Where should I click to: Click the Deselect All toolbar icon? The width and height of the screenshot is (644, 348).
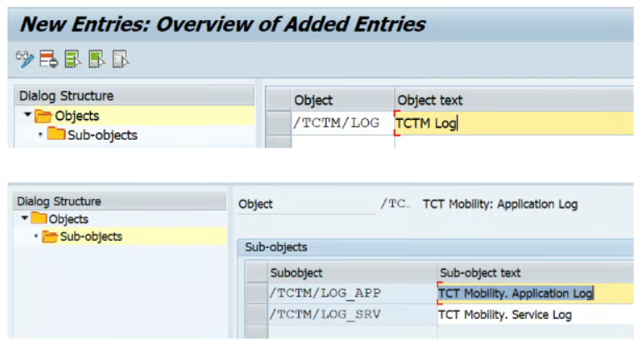121,58
